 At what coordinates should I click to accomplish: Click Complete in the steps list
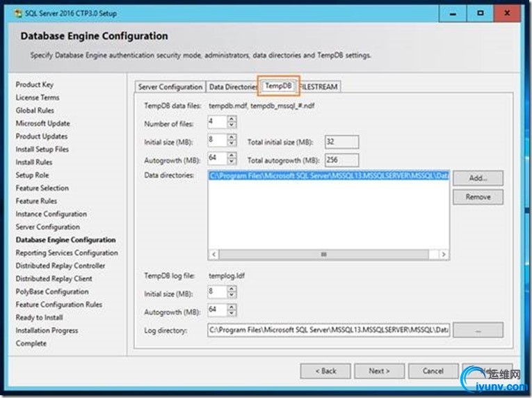point(31,343)
